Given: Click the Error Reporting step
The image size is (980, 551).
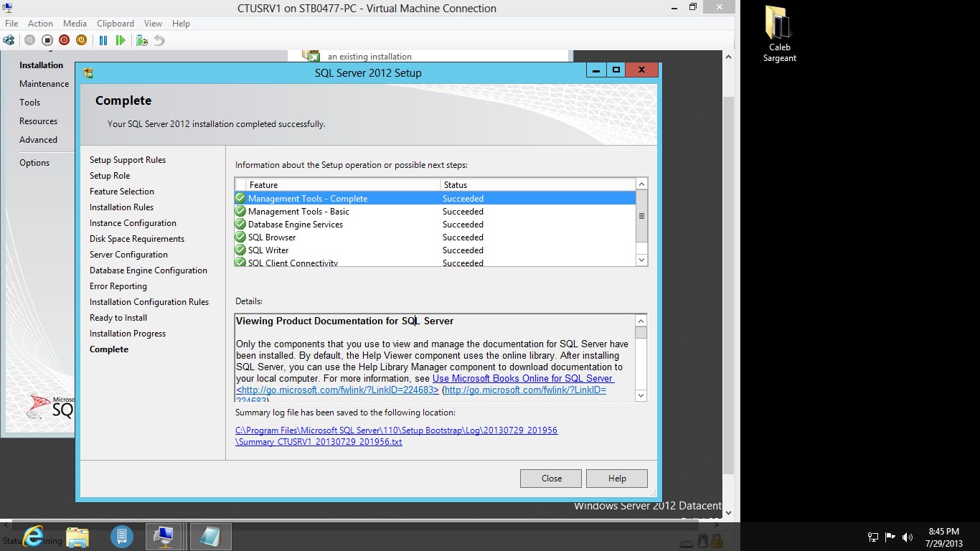Looking at the screenshot, I should 118,286.
